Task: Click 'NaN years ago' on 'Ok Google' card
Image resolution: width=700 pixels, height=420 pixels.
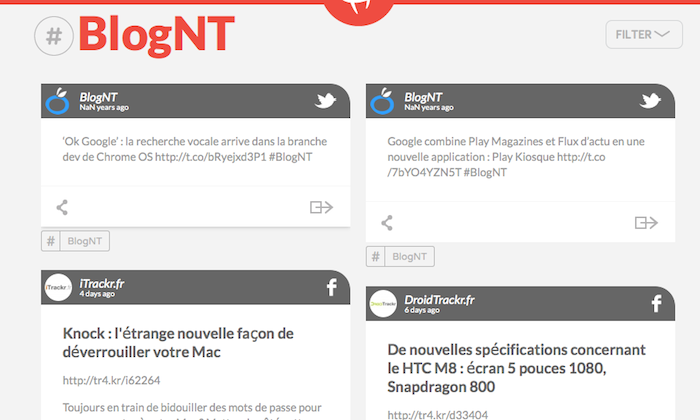Action: (x=104, y=107)
